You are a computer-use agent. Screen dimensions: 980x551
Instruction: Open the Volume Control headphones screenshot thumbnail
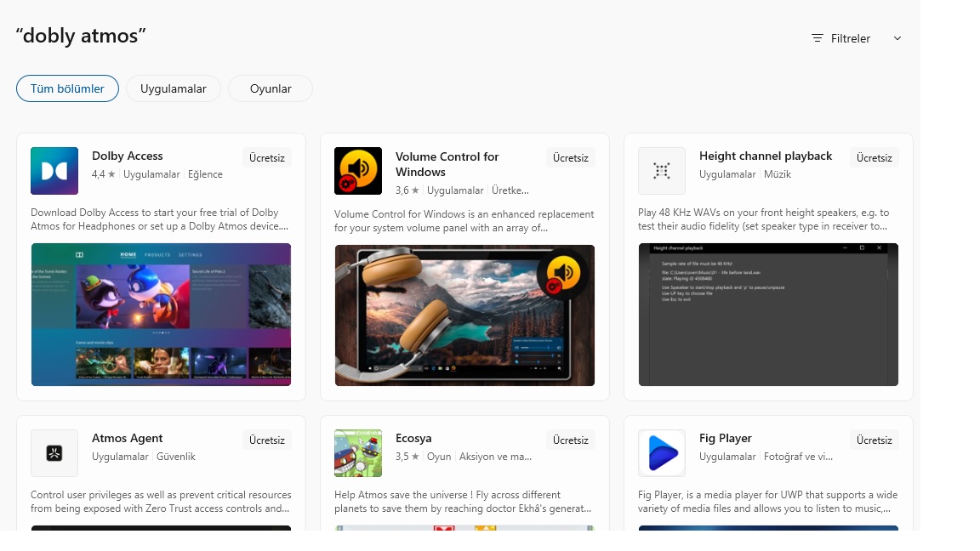pyautogui.click(x=465, y=315)
